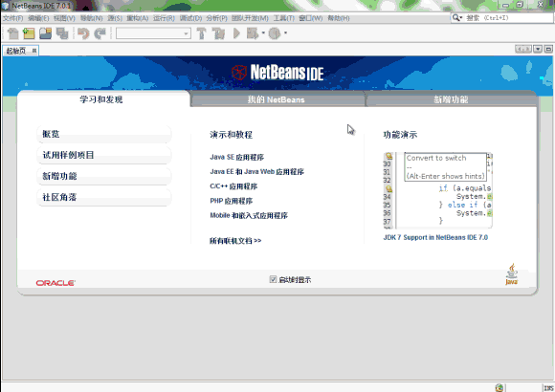This screenshot has height=392, width=555.
Task: Switch to the 我的 NetBeans tab
Action: point(277,99)
